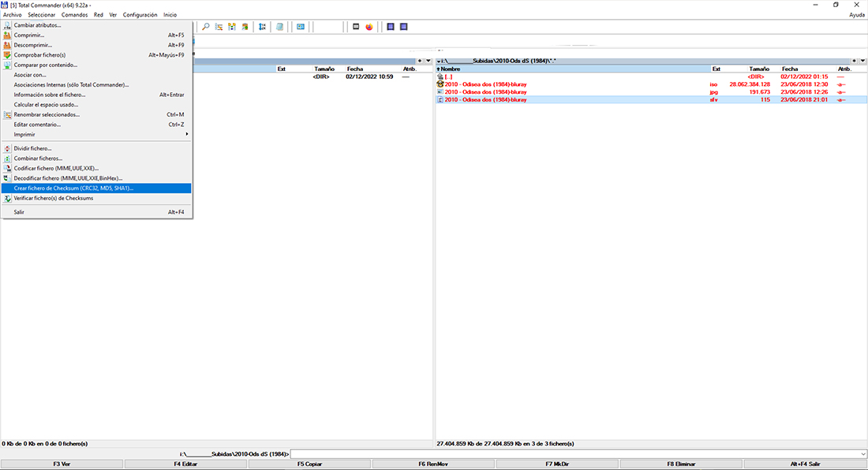Click the first dark blue square toolbar icon
Image resolution: width=868 pixels, height=470 pixels.
pyautogui.click(x=391, y=27)
